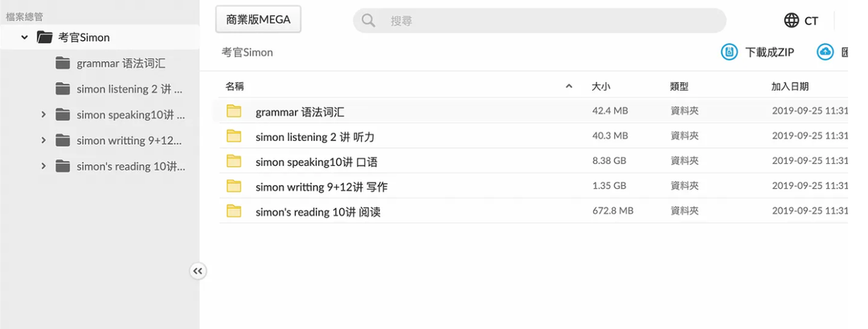
Task: Select simon writting 9+12讲 写作 file row
Action: click(533, 186)
